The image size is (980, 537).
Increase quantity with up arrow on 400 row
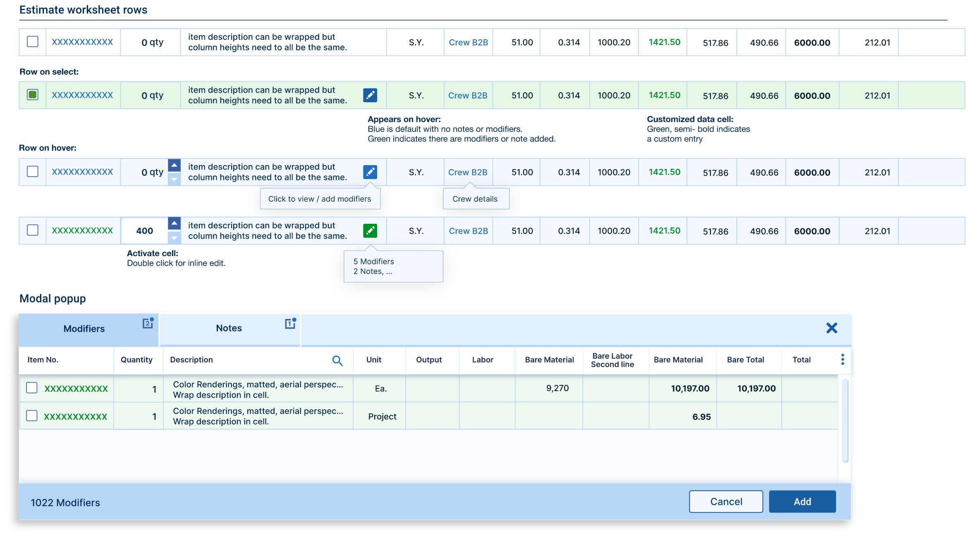click(174, 224)
